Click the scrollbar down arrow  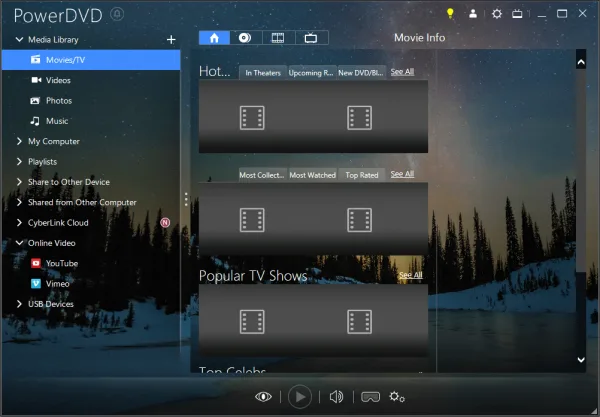(x=581, y=360)
